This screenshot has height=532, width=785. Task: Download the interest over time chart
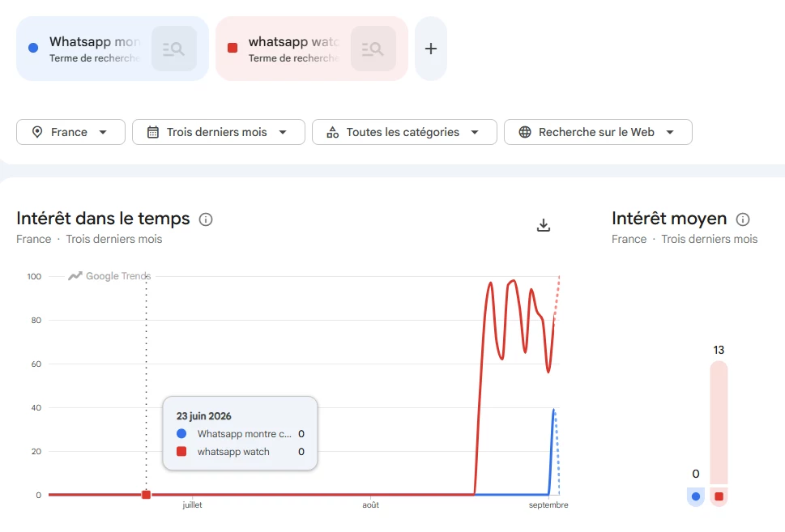(544, 225)
